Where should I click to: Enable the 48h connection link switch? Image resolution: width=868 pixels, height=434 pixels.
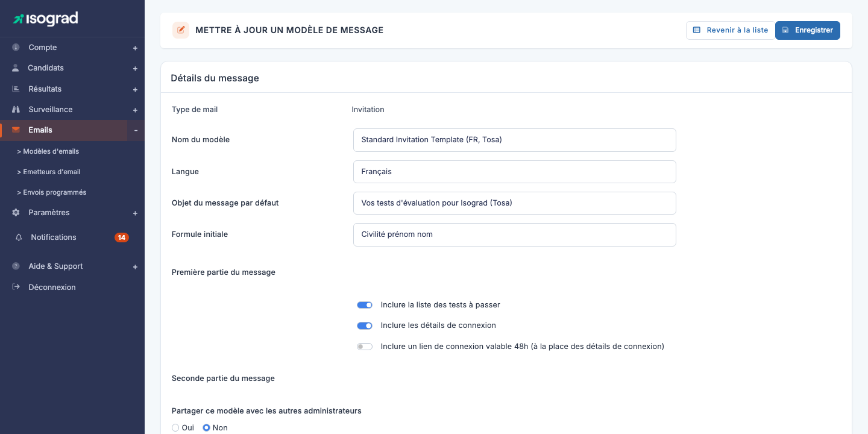click(365, 347)
